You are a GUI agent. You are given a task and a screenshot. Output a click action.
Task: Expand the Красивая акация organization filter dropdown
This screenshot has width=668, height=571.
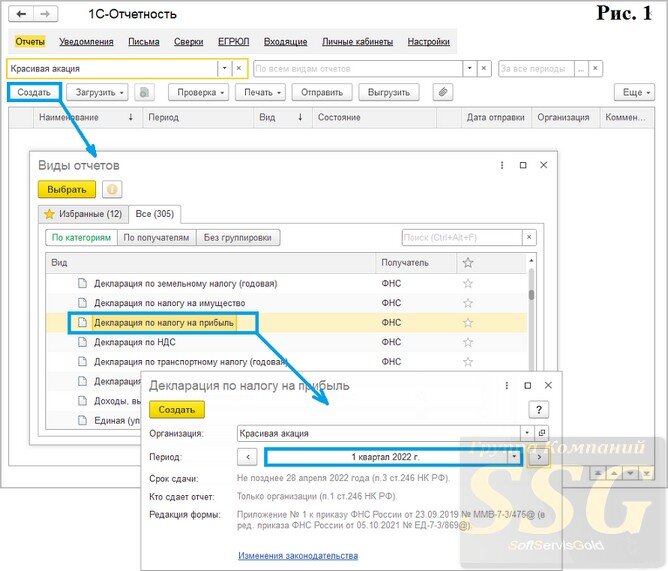click(225, 68)
